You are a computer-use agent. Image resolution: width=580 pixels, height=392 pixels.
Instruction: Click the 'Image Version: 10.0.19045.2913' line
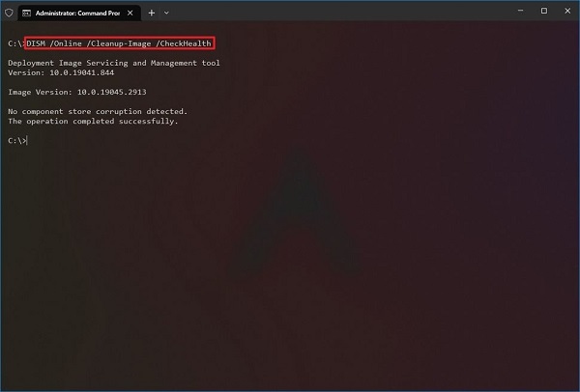(x=77, y=92)
